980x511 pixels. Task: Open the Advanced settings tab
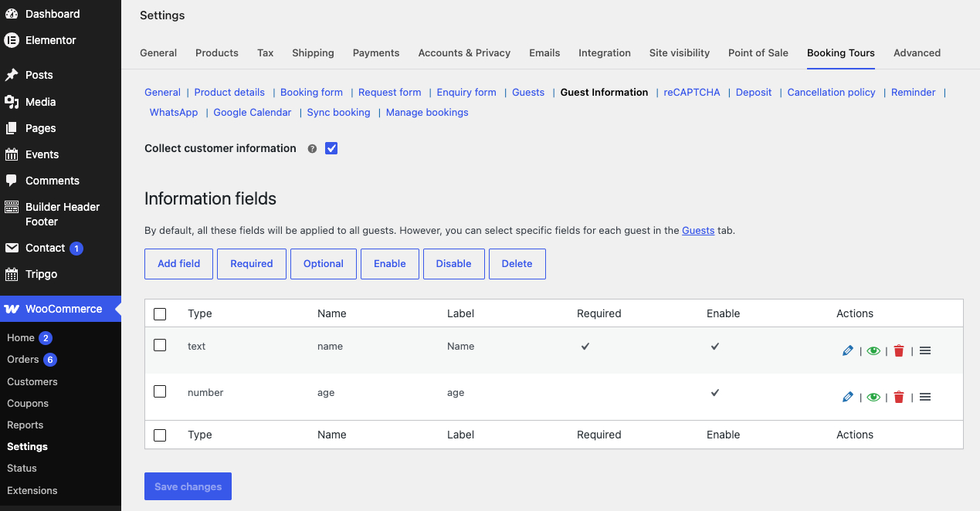917,53
